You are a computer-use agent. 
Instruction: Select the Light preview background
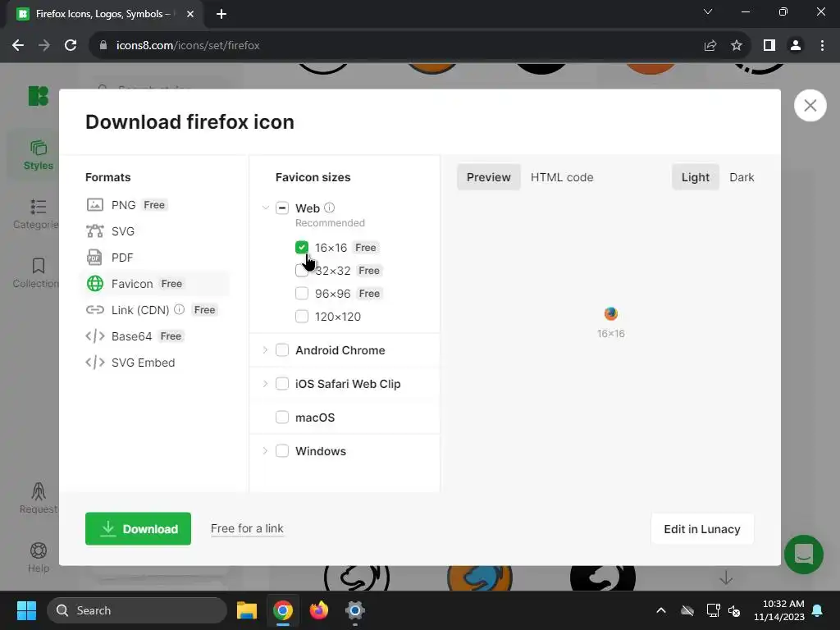[696, 177]
